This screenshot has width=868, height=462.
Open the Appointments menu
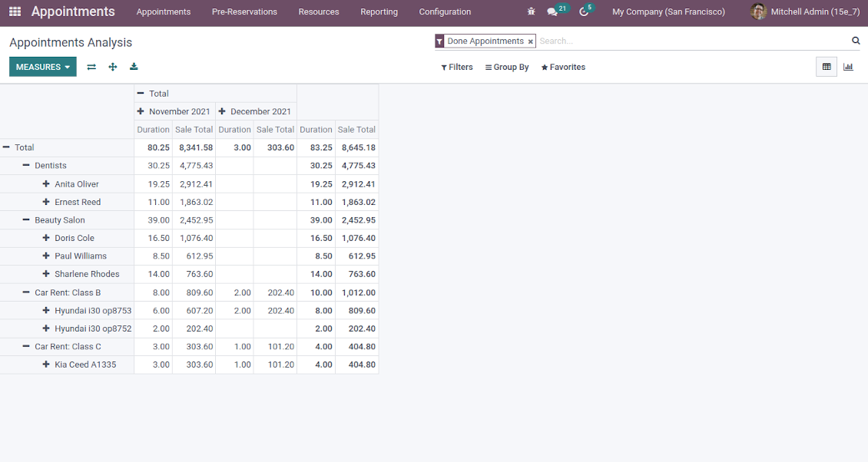[164, 12]
